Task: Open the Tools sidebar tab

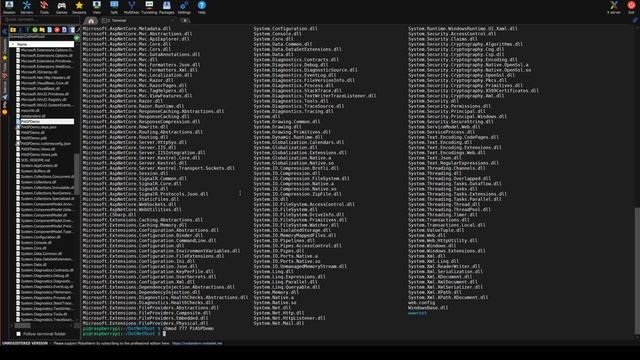Action: [4, 71]
